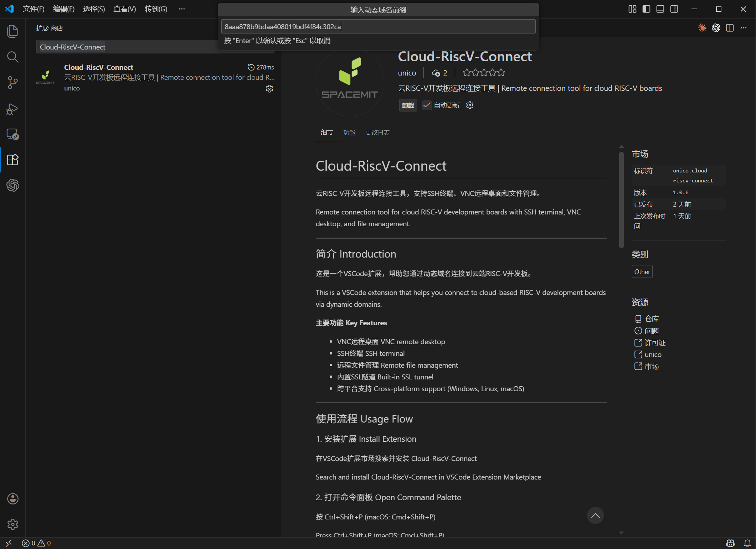756x549 pixels.
Task: Open gear menu on Cloud-RiscV-Connect list item
Action: (x=269, y=89)
